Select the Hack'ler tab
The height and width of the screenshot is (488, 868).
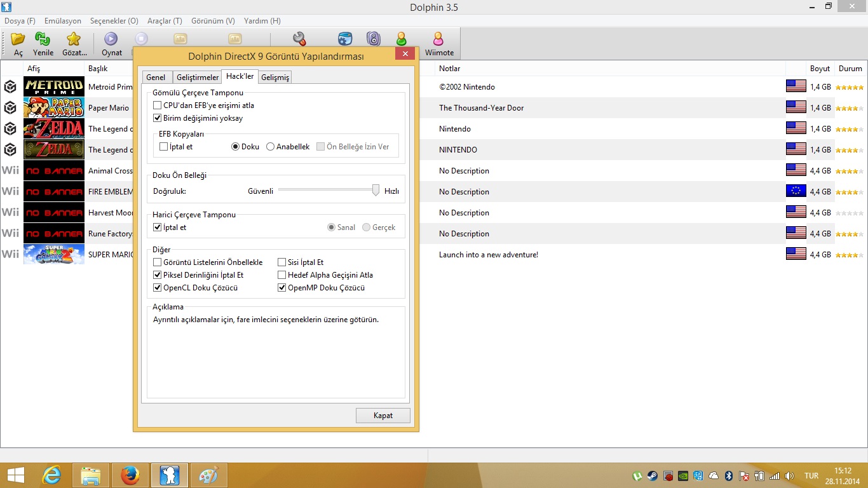coord(240,76)
